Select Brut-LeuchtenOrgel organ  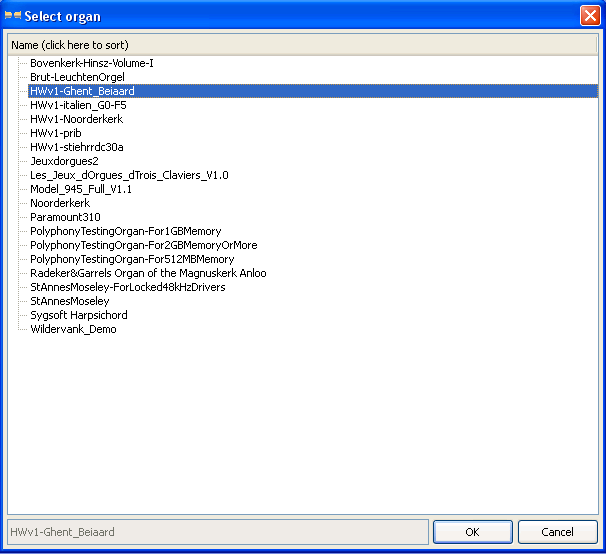click(x=77, y=77)
